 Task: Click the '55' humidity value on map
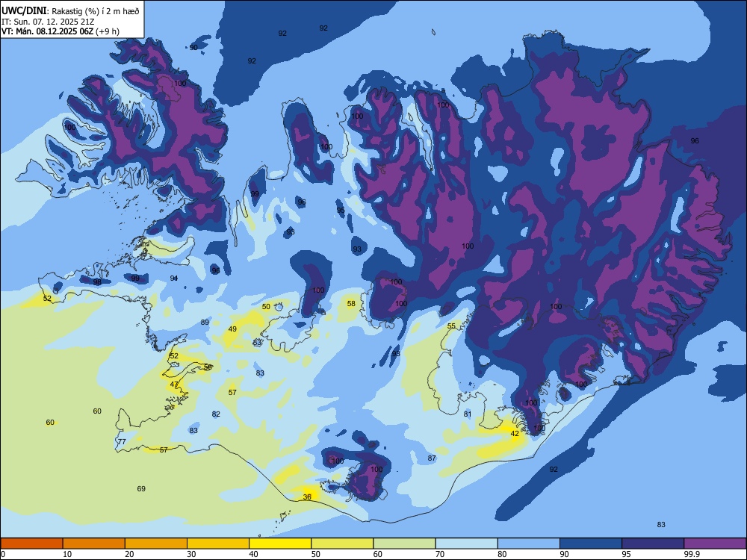451,326
